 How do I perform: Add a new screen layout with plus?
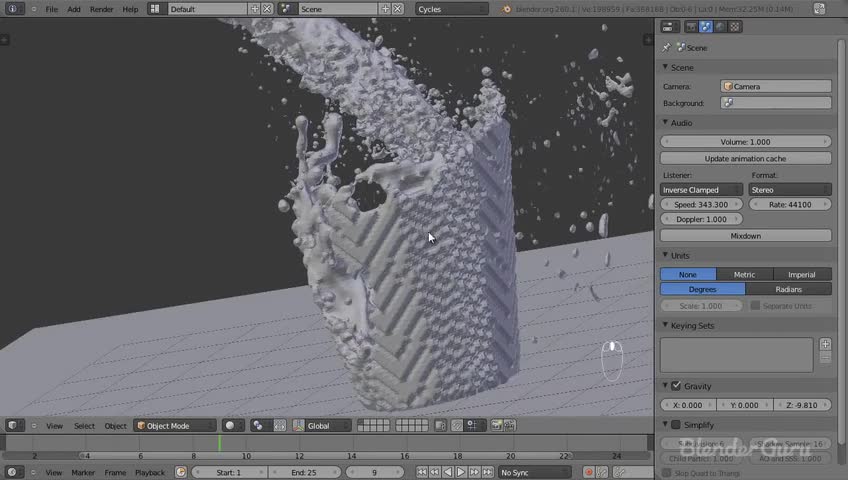click(x=254, y=9)
